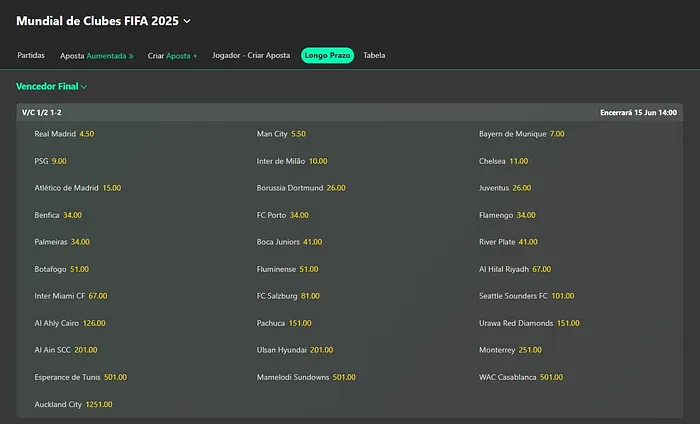Open the Tabela tab

point(374,55)
